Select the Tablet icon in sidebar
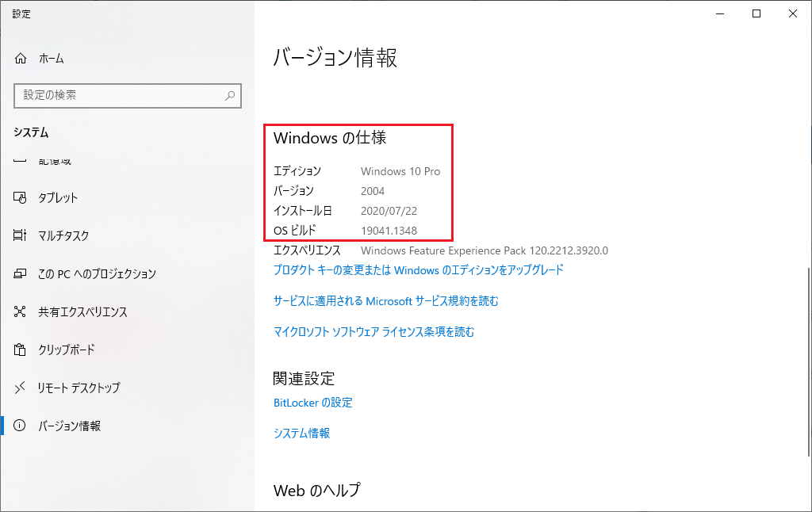This screenshot has width=812, height=512. point(21,197)
